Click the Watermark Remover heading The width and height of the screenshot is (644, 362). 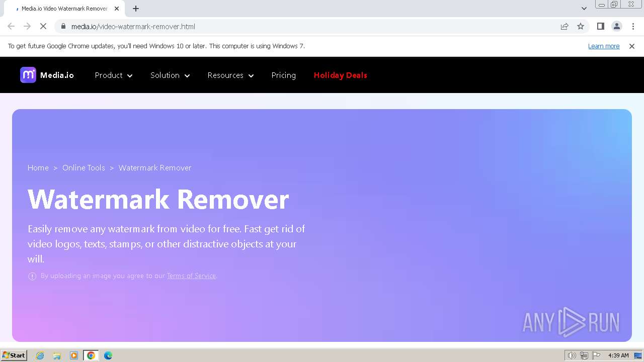[158, 199]
